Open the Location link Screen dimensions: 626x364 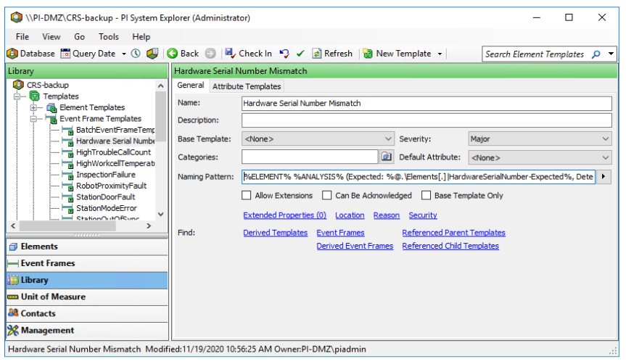350,215
